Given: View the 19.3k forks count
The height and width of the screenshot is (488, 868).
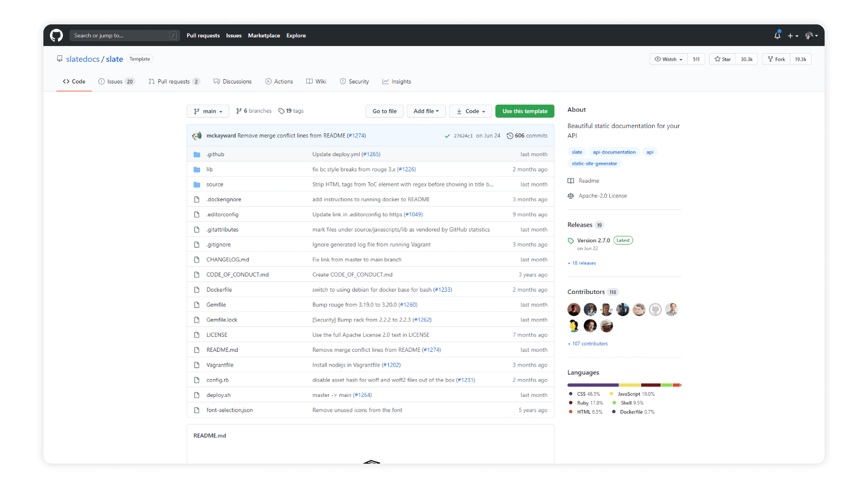Looking at the screenshot, I should click(x=801, y=59).
